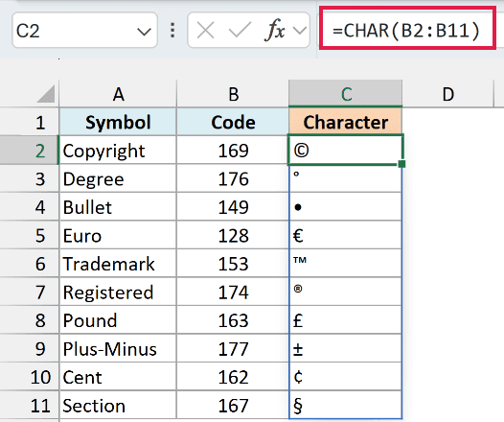Click the cell with code 174
Viewport: 504px width, 422px height.
[x=233, y=293]
